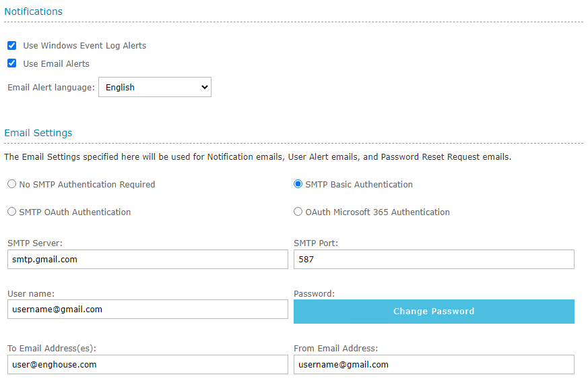The image size is (588, 381).
Task: Click the SMTP Server: label
Action: click(35, 243)
